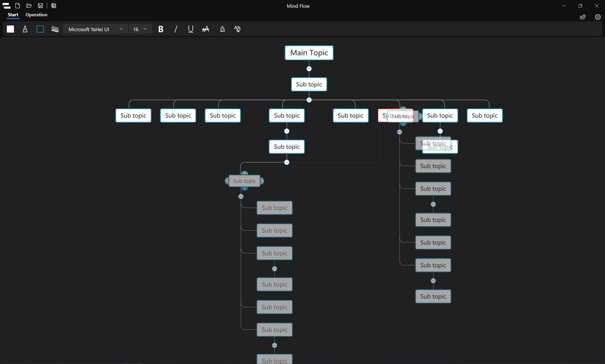Select the dragged grey Sub topic with plus handles
The image size is (605, 364).
tap(244, 181)
